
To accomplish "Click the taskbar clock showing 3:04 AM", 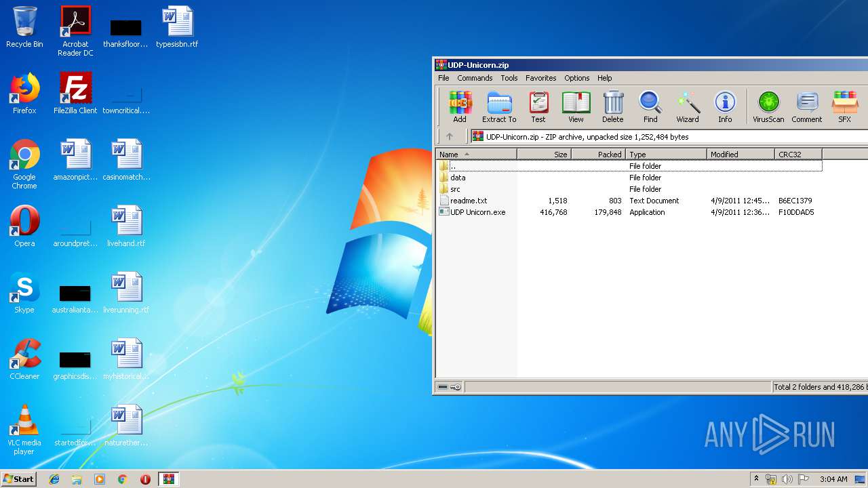I will click(x=833, y=479).
